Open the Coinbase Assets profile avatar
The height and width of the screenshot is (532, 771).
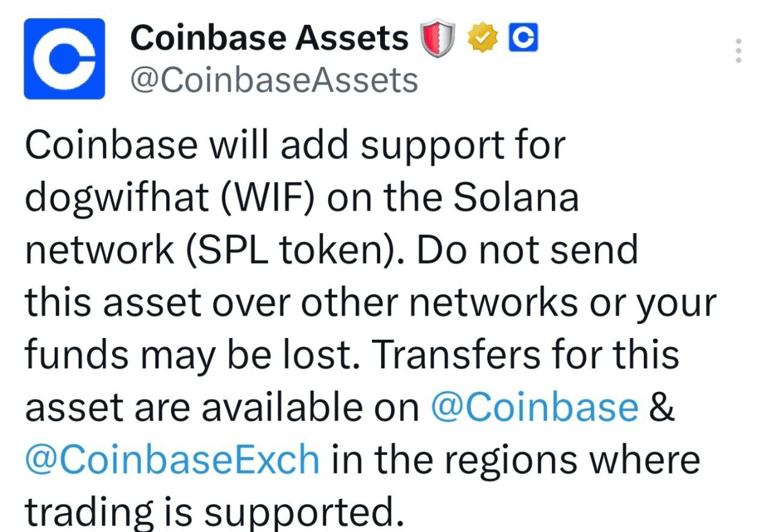tap(64, 58)
